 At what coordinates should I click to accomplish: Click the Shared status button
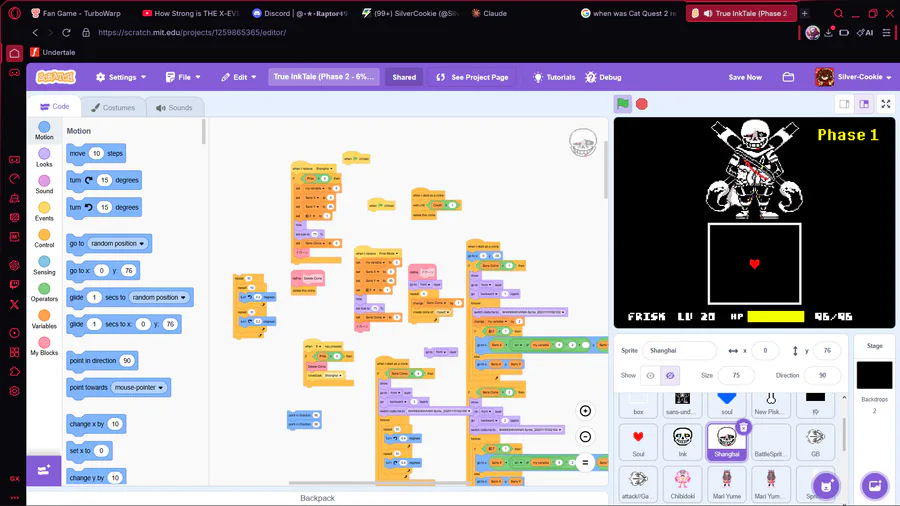point(404,77)
